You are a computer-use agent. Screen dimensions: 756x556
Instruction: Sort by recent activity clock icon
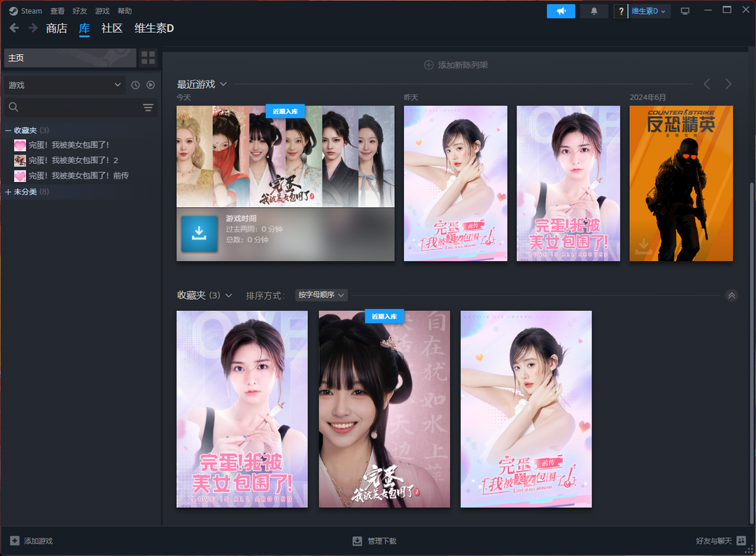point(136,85)
